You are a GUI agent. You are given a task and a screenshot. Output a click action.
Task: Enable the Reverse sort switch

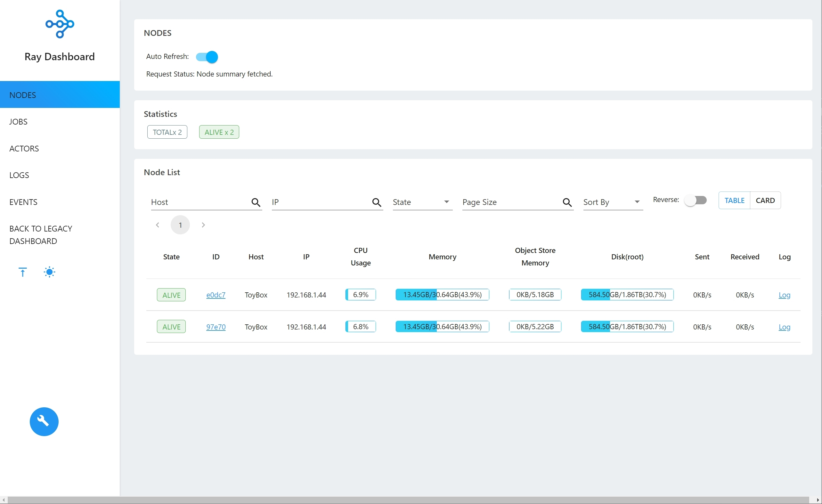[x=695, y=200]
